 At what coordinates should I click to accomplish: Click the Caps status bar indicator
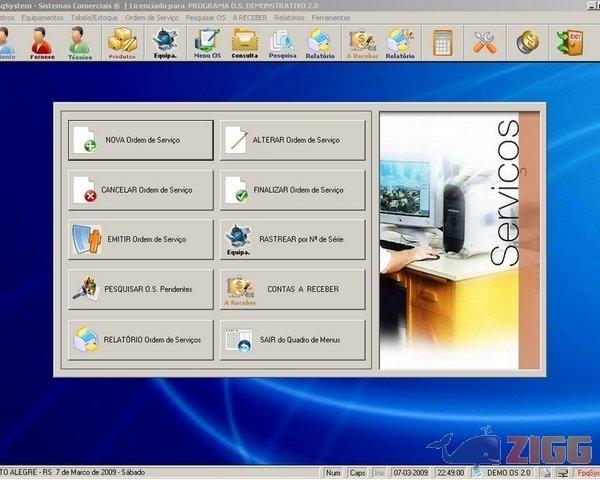tap(357, 473)
